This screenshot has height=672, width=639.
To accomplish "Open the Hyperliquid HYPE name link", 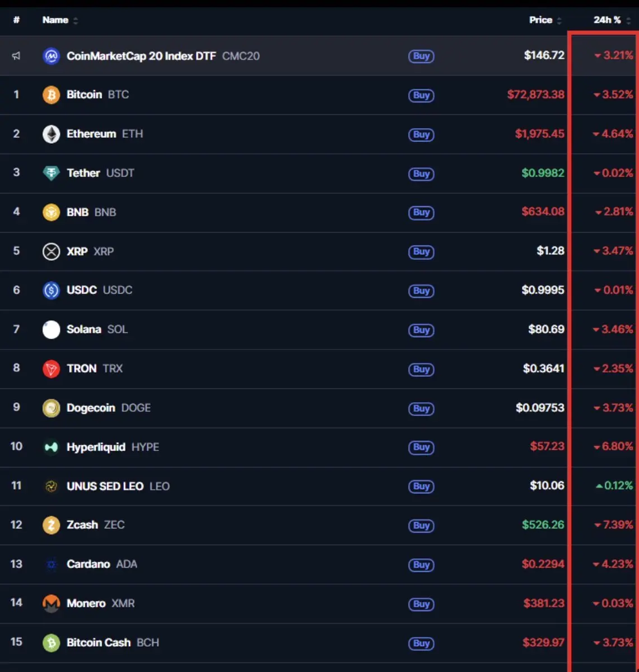I will click(x=113, y=447).
